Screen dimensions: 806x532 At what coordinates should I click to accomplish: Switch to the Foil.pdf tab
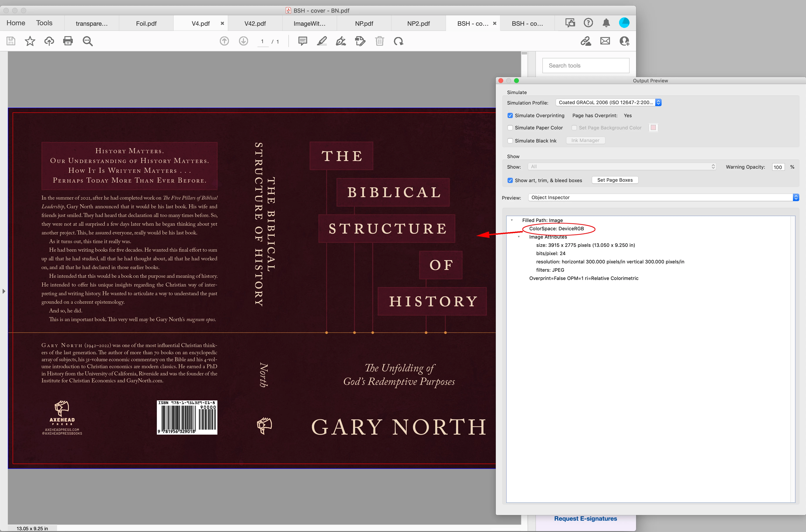pyautogui.click(x=146, y=23)
